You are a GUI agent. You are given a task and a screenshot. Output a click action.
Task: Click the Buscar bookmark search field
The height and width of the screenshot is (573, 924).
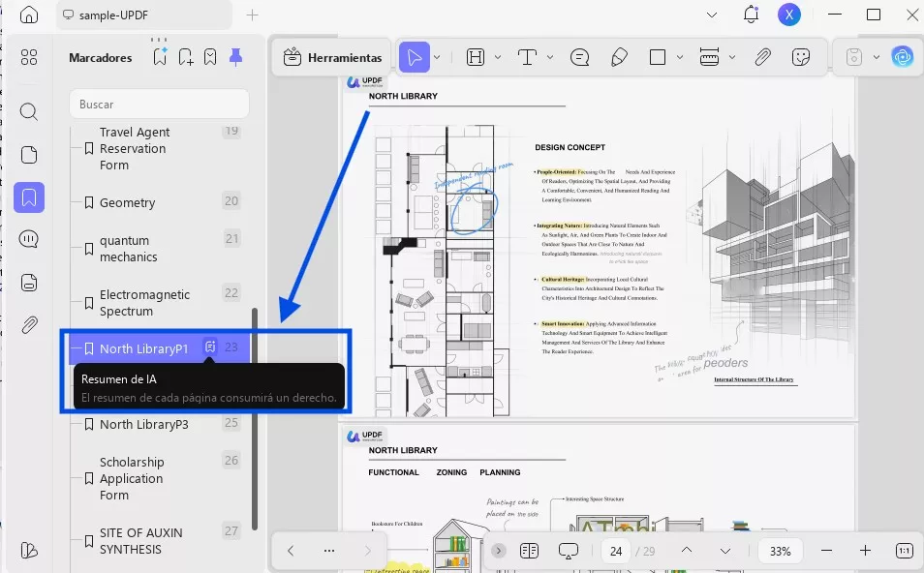click(x=159, y=104)
